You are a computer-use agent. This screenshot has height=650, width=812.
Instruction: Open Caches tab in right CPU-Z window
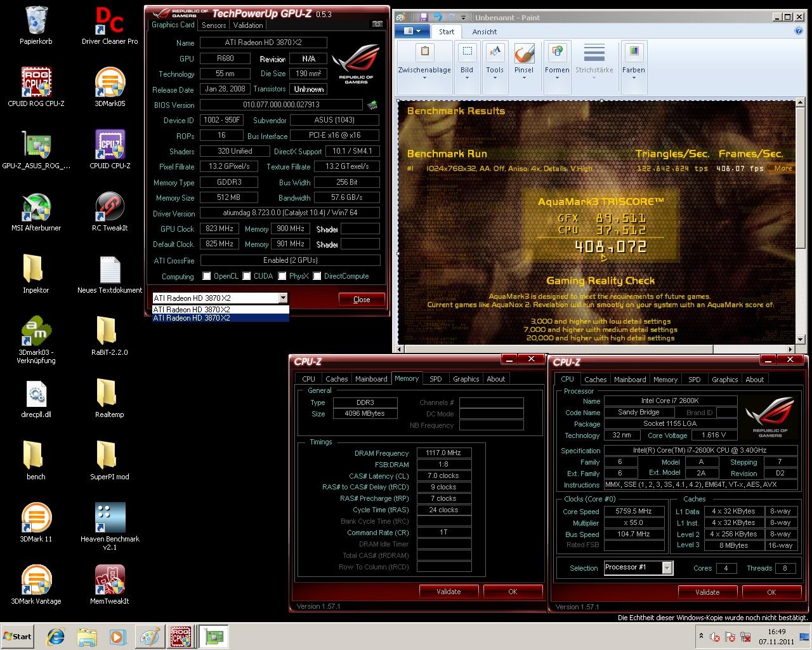click(x=596, y=380)
